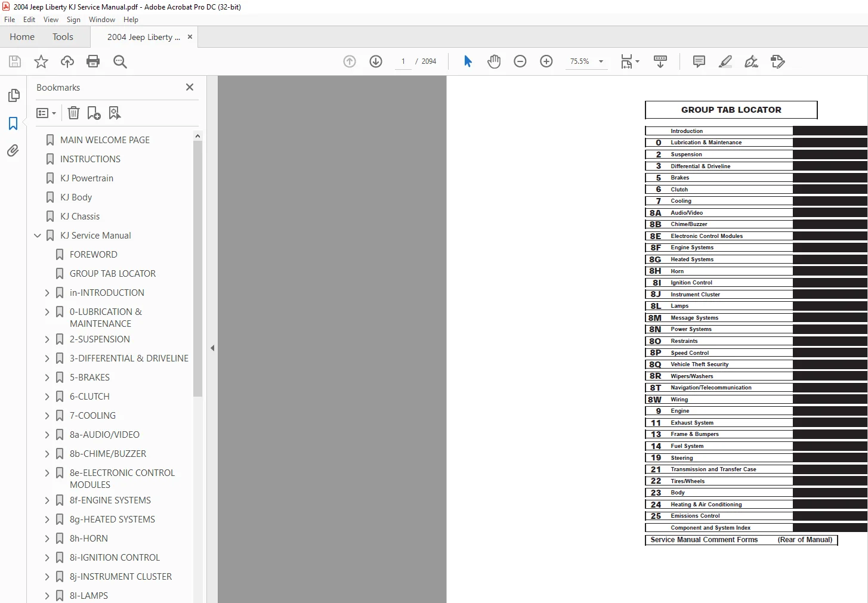Viewport: 868px width, 603px height.
Task: Add a sticky note comment
Action: pyautogui.click(x=699, y=61)
